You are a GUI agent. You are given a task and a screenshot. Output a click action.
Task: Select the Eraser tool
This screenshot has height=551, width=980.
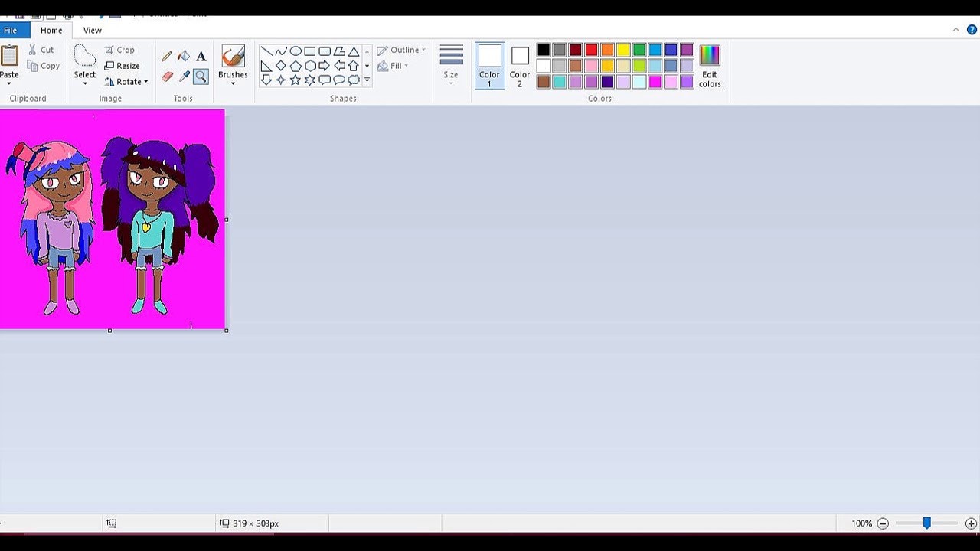click(167, 77)
